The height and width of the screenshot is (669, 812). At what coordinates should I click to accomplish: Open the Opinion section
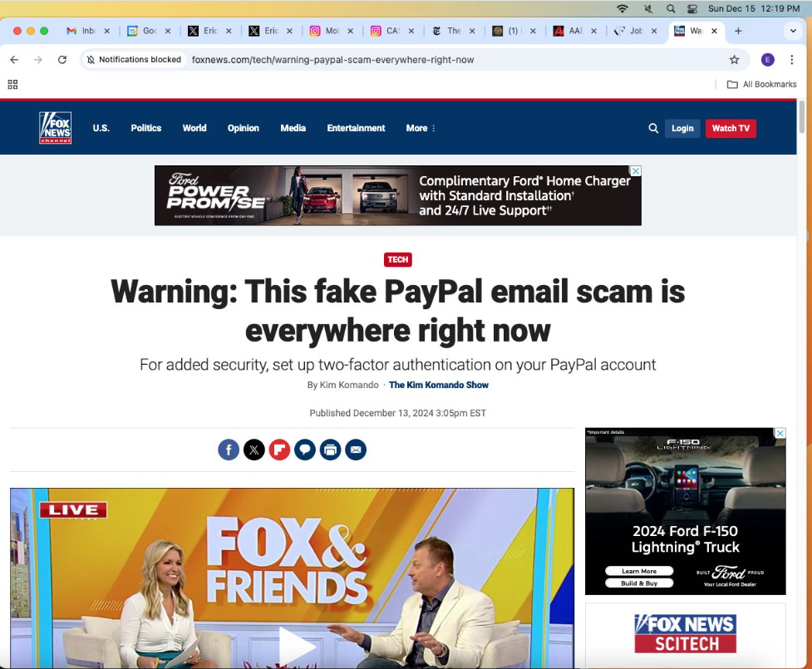(244, 128)
